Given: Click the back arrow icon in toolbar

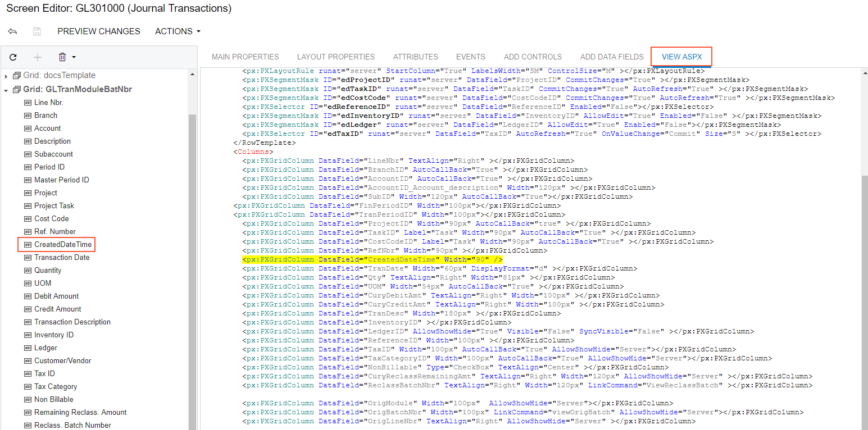Looking at the screenshot, I should 12,31.
